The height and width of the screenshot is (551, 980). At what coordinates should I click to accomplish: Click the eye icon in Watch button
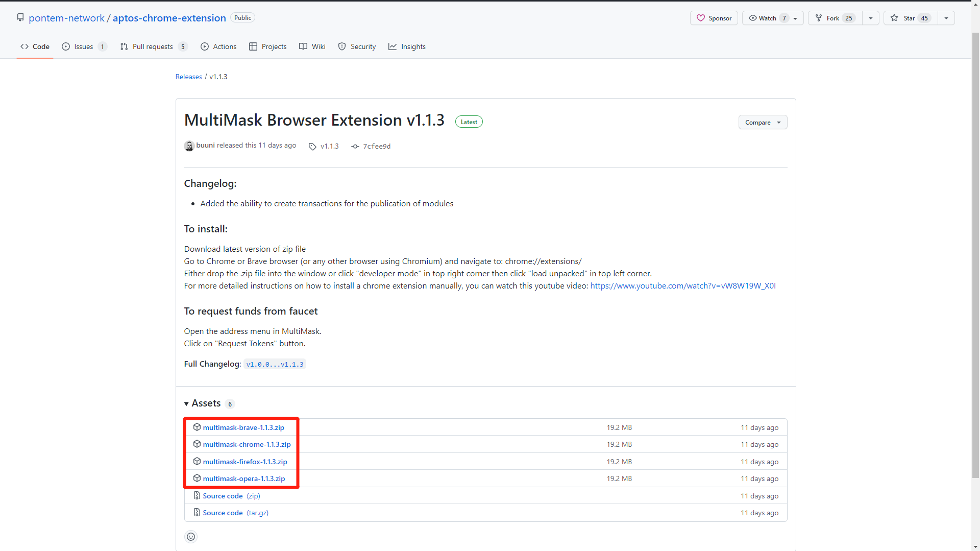[753, 18]
